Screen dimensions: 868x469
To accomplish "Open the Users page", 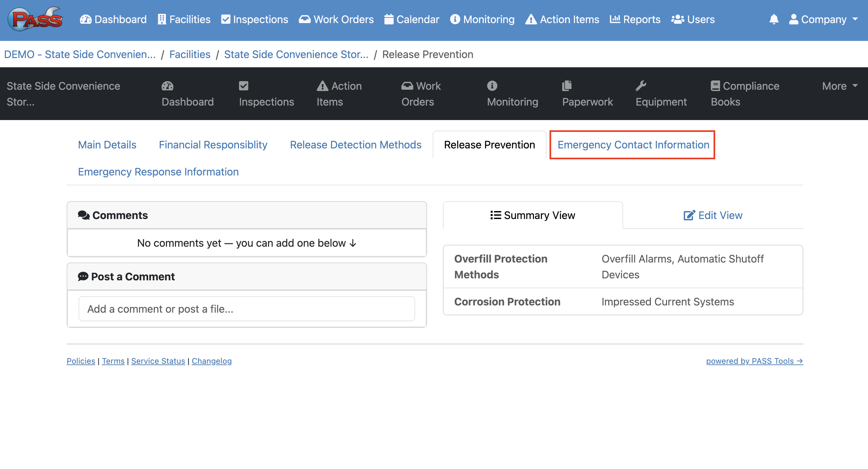I will [693, 19].
